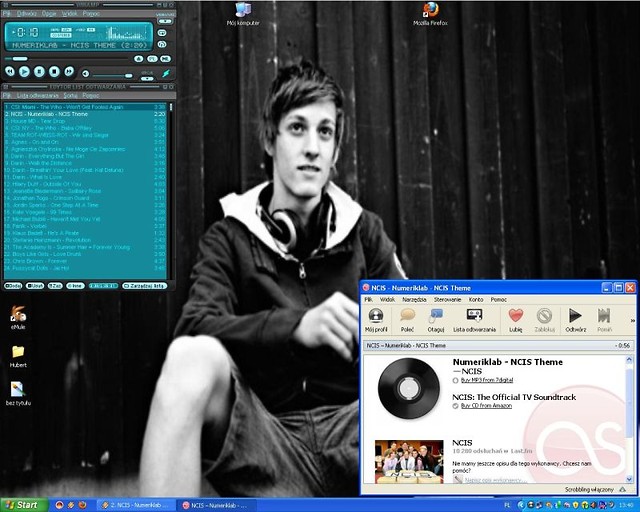640x512 pixels.
Task: Click Scrobbling włączony status icon
Action: [x=622, y=489]
